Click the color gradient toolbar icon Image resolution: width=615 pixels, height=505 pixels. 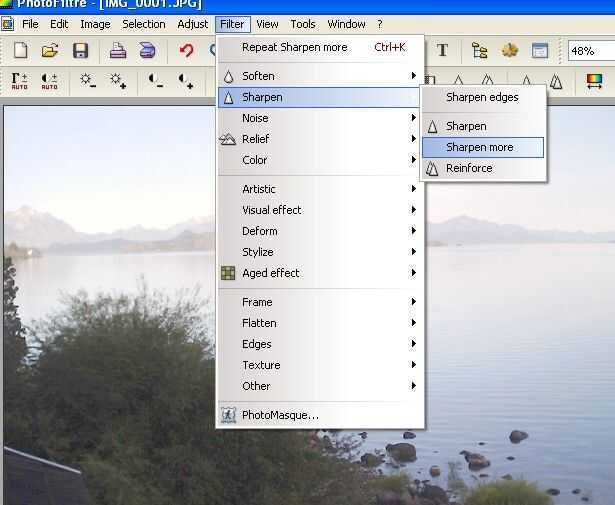[x=594, y=81]
